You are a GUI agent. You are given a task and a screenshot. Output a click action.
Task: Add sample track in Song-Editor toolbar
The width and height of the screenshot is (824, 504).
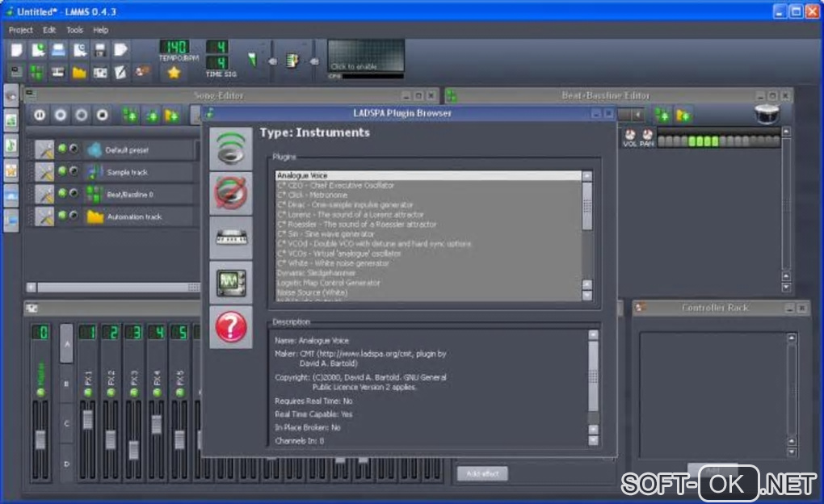(152, 115)
